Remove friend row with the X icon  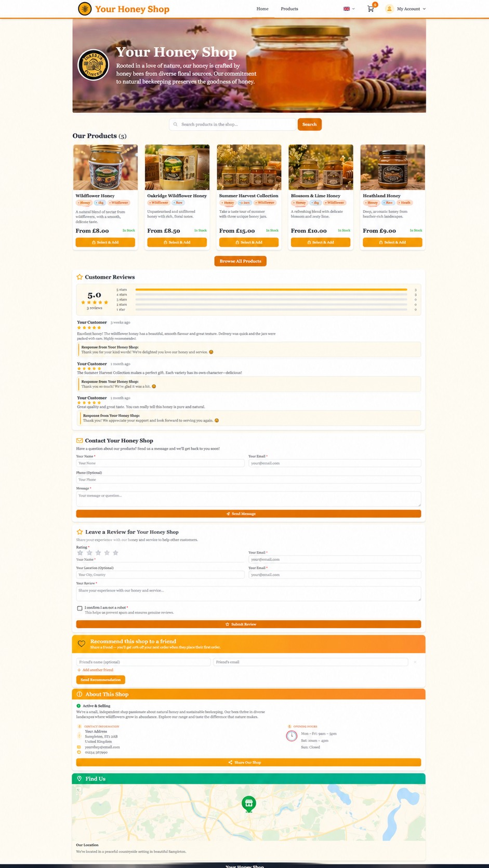pyautogui.click(x=415, y=662)
